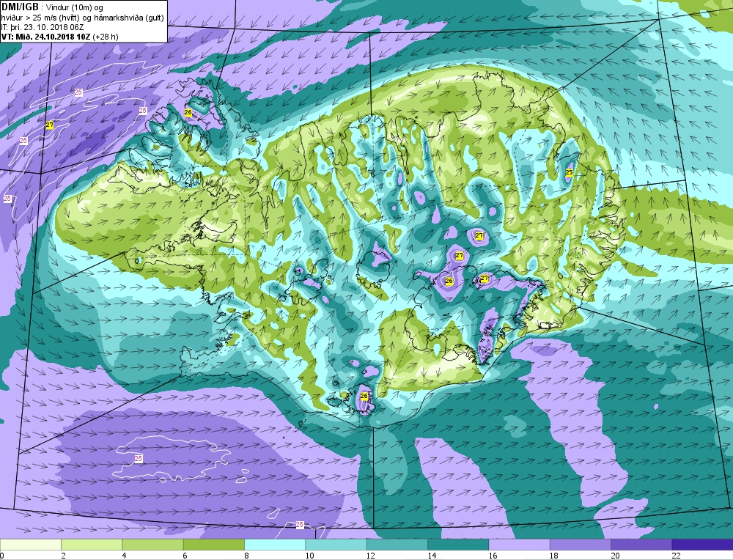Screen dimensions: 733x560
Task: Click the legend scale value 0
Action: click(2, 556)
